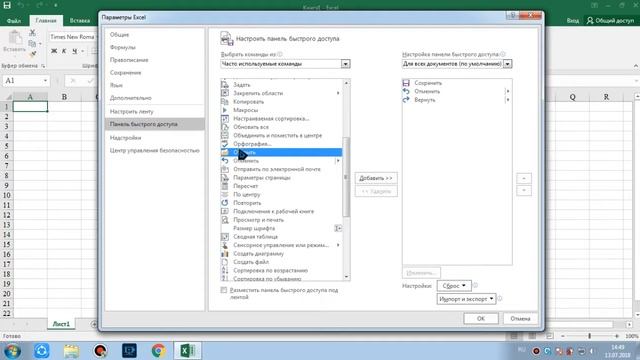The height and width of the screenshot is (360, 640).
Task: Select the Язык options category
Action: click(116, 85)
